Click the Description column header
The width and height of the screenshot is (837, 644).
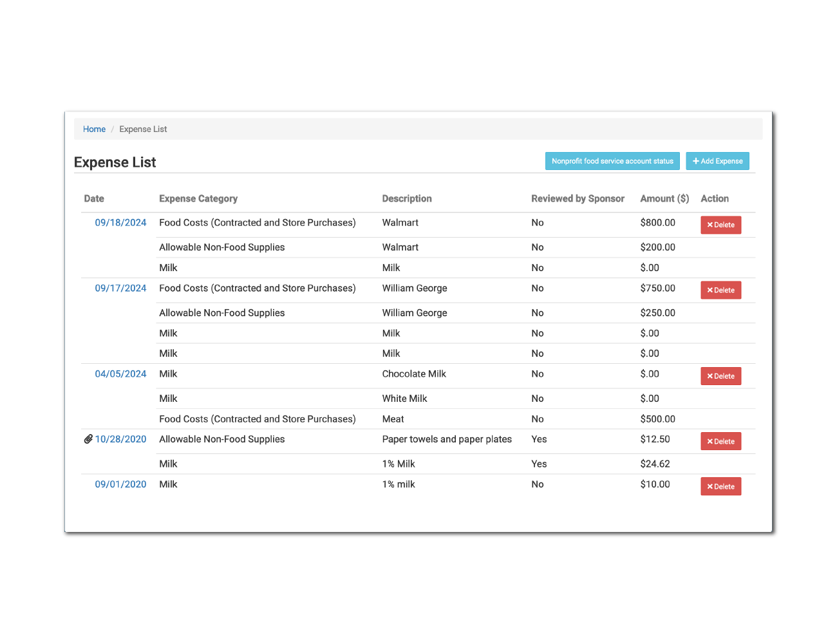(407, 199)
